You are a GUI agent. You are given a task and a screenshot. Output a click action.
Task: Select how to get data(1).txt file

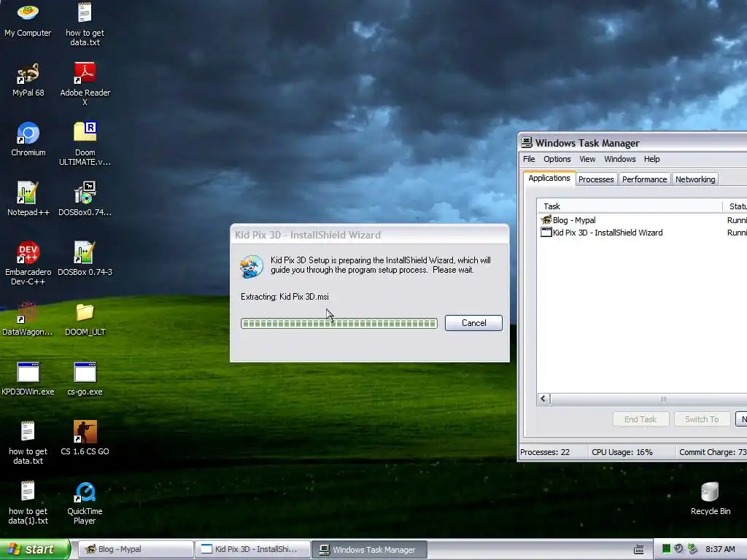(28, 503)
